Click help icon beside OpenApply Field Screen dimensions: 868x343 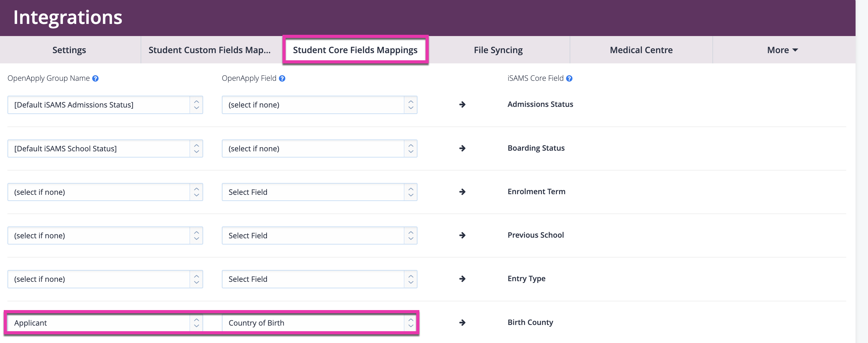[x=282, y=78]
